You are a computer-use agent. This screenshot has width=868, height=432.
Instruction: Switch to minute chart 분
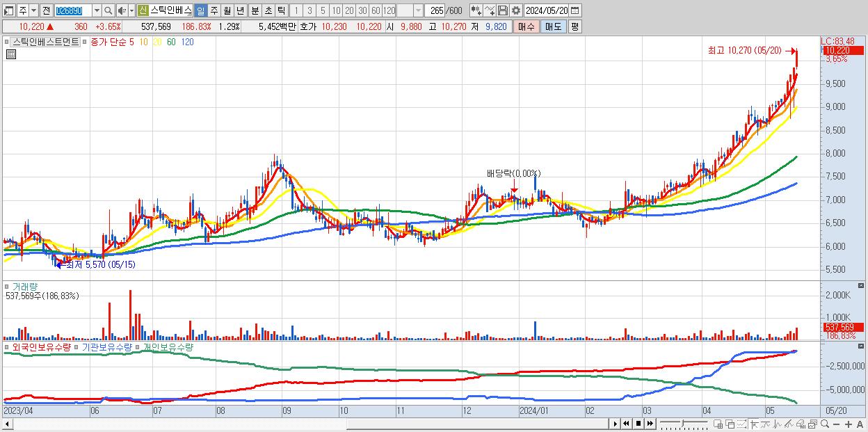pyautogui.click(x=255, y=10)
